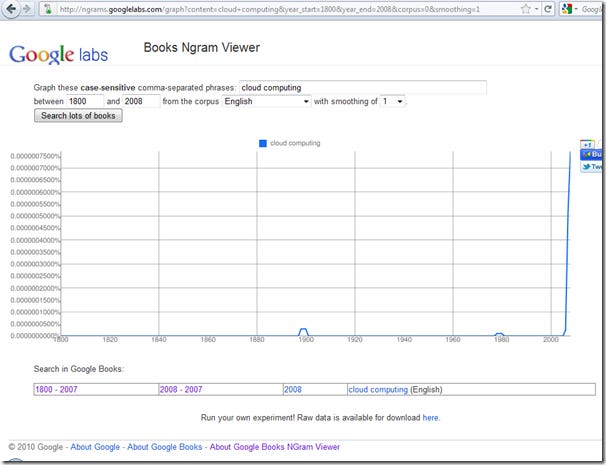Viewport: 606px width, 465px height.
Task: Open the Google labs logo
Action: coord(58,54)
